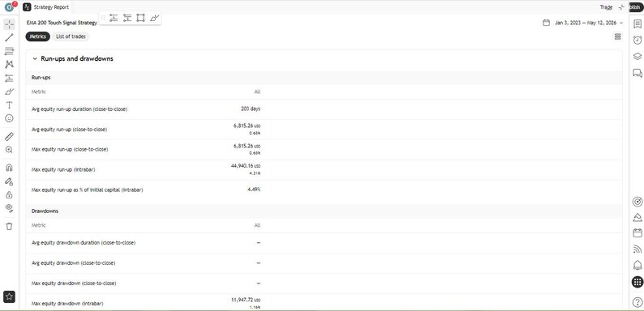Select the brush tool in left sidebar

[9, 92]
